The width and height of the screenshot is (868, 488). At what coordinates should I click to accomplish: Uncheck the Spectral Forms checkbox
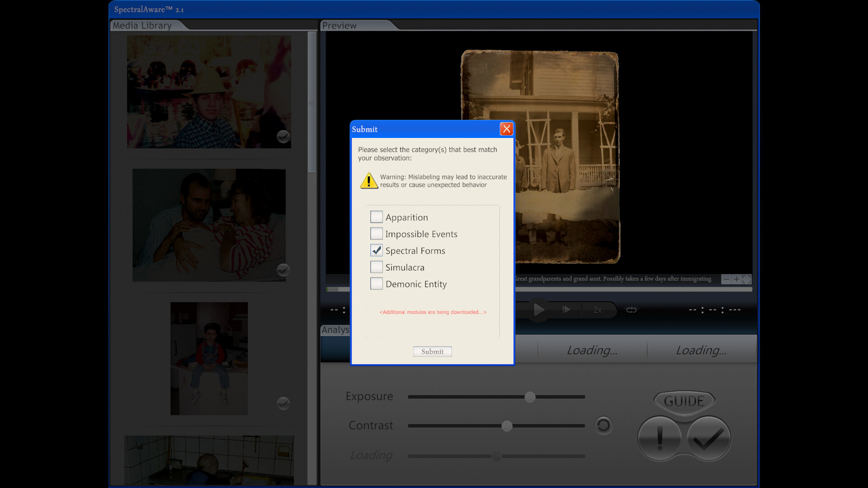pyautogui.click(x=377, y=250)
